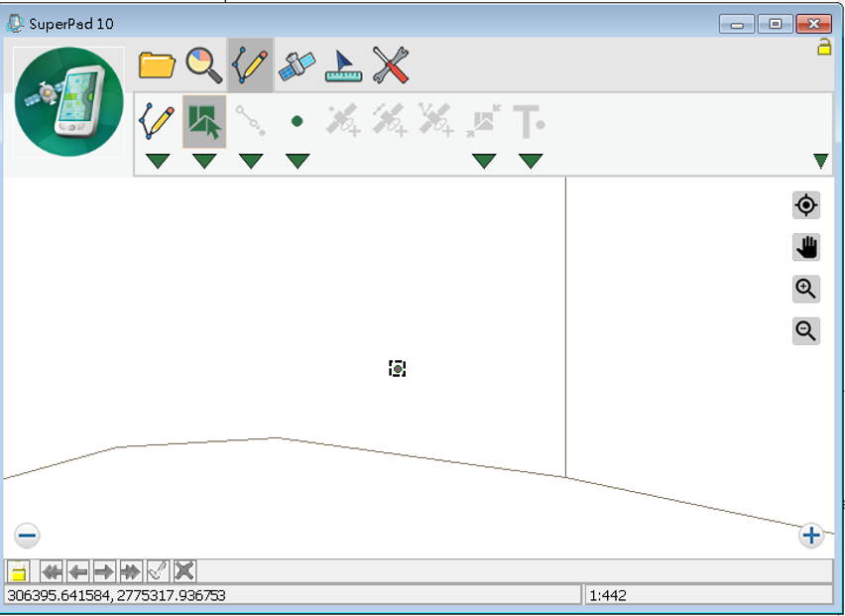Viewport: 845px width, 616px height.
Task: Click the yellow lock icon in bottom toolbar
Action: click(18, 571)
